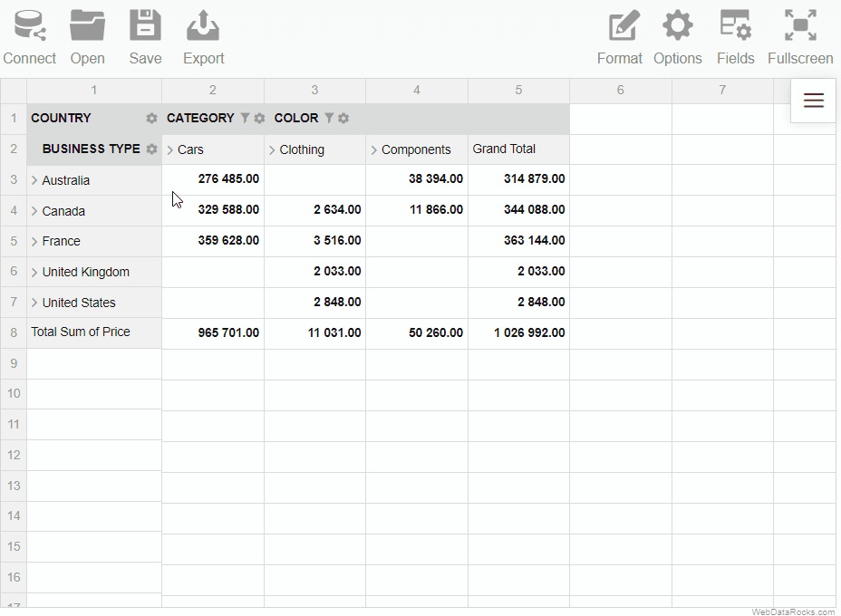Select column header 6
The height and width of the screenshot is (616, 841).
(621, 90)
